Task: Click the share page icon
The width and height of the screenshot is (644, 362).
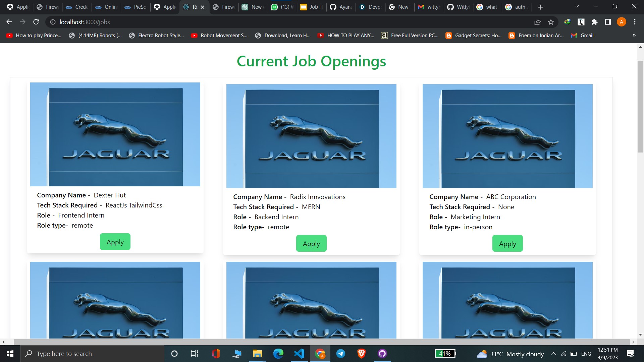Action: tap(537, 22)
